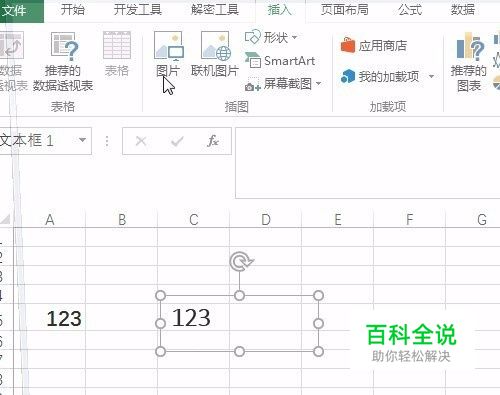Select column F header
The height and width of the screenshot is (395, 500).
click(x=409, y=220)
